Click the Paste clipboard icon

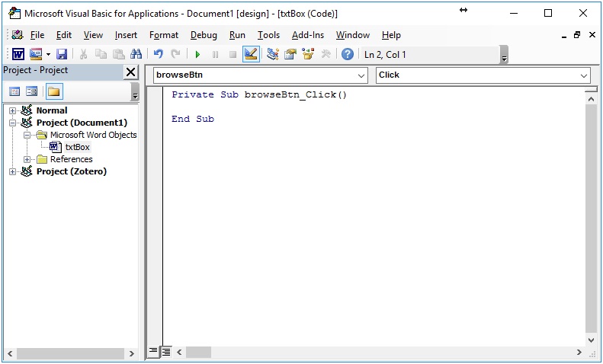coord(118,54)
